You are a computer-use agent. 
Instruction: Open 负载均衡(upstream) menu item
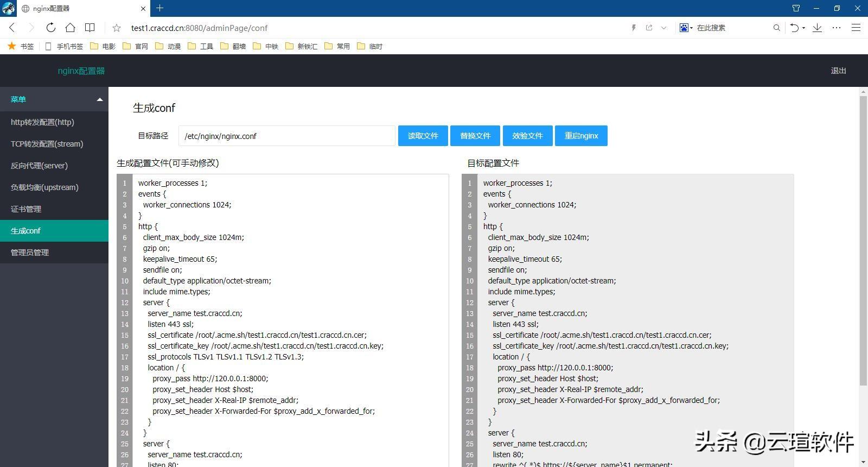pyautogui.click(x=54, y=187)
